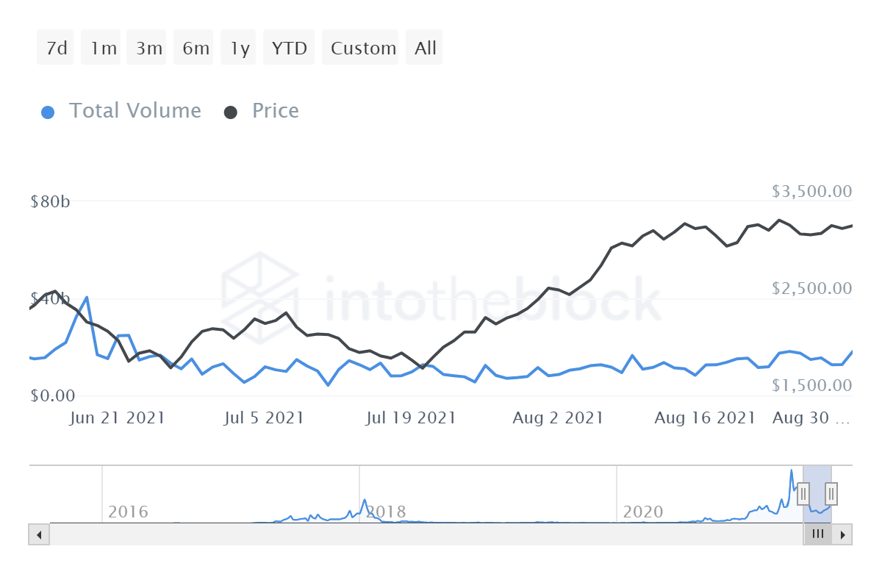Click the 2018 area in navigator
The image size is (882, 588).
coord(385,511)
